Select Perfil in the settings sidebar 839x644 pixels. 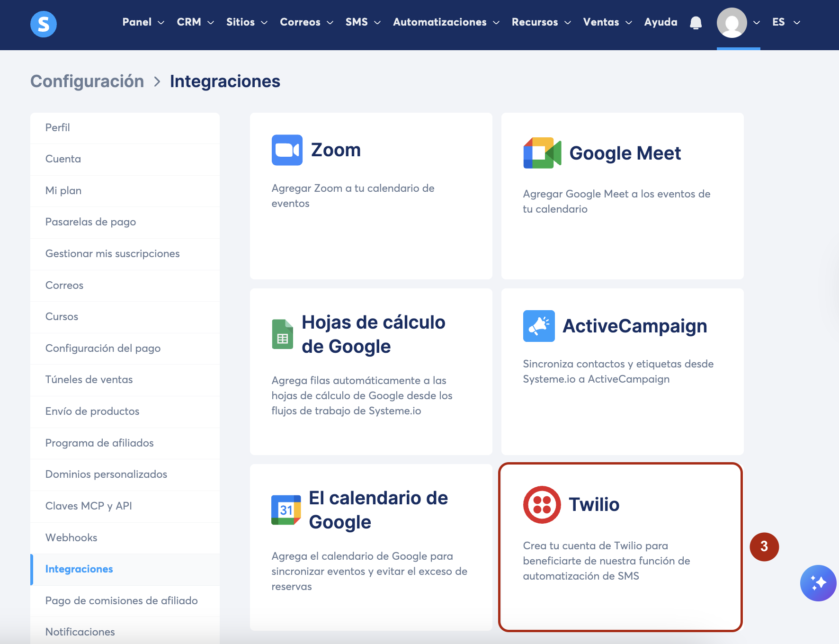[125, 128]
